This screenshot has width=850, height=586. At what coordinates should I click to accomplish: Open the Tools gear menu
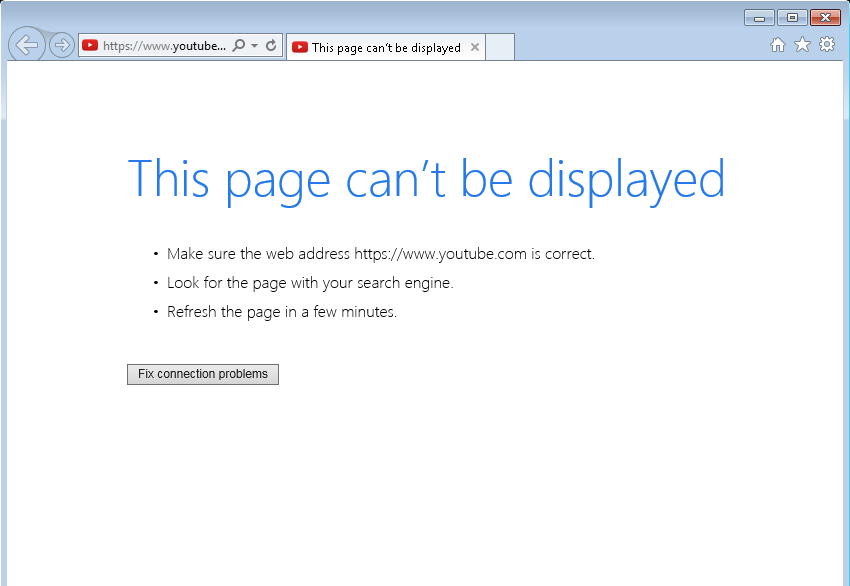coord(827,45)
